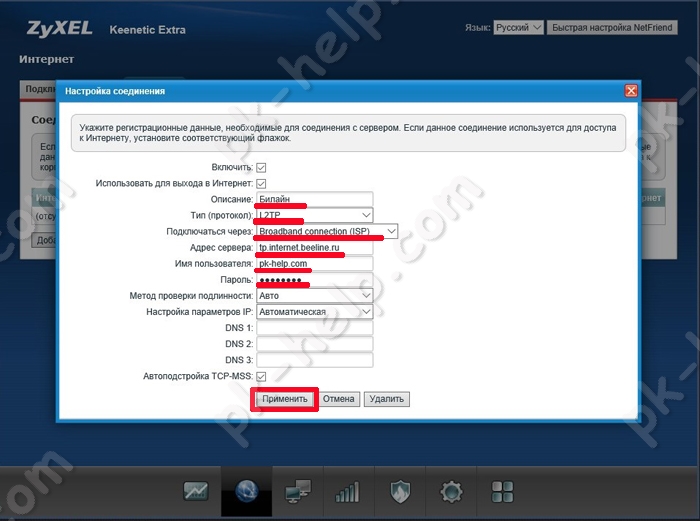This screenshot has width=700, height=521.
Task: Click the Пароль input field
Action: (x=315, y=279)
